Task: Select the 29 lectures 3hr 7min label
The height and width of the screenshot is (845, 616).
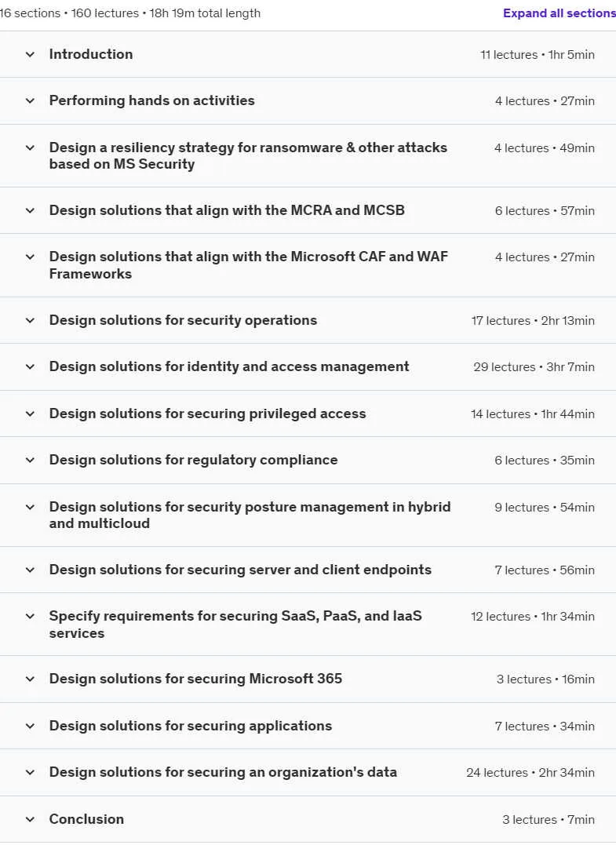Action: (x=534, y=367)
